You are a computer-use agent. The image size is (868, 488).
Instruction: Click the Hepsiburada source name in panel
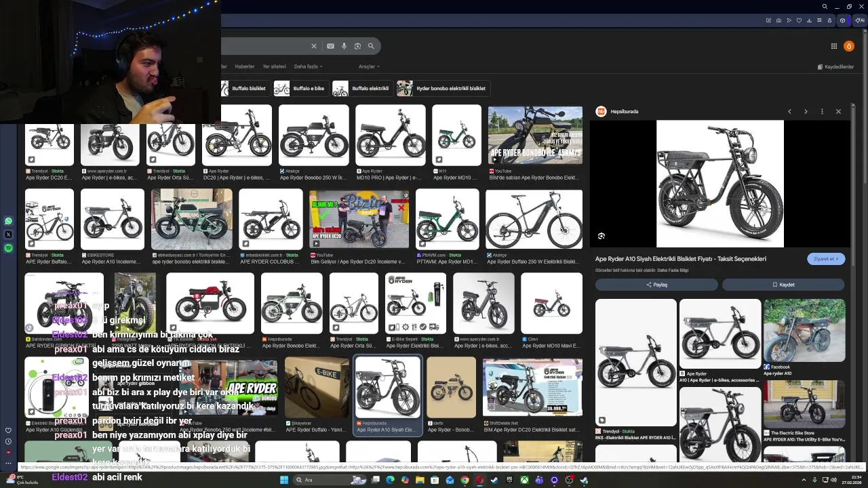coord(625,111)
